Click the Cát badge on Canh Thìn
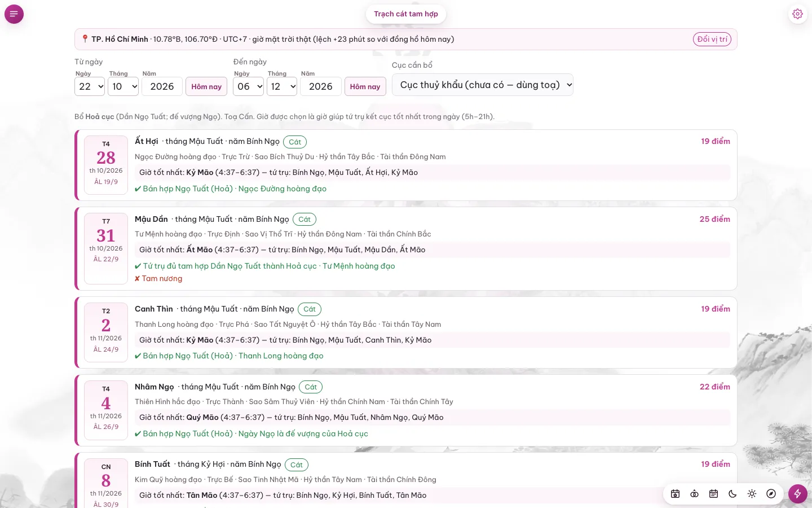The image size is (812, 508). pos(310,309)
